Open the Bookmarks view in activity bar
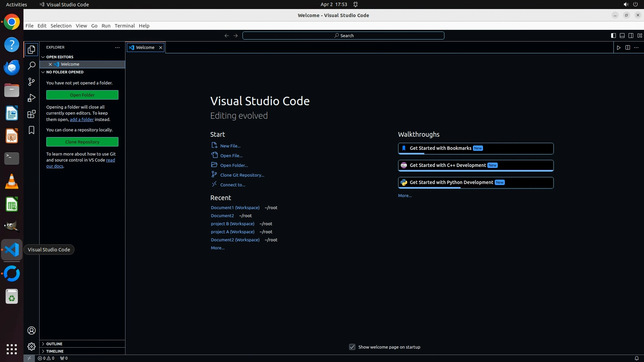644x362 pixels. tap(32, 130)
